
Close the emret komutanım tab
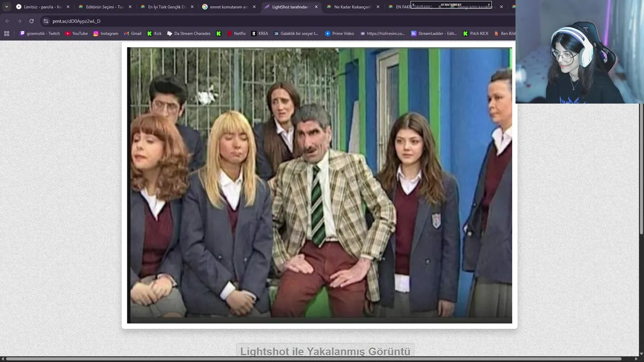254,7
